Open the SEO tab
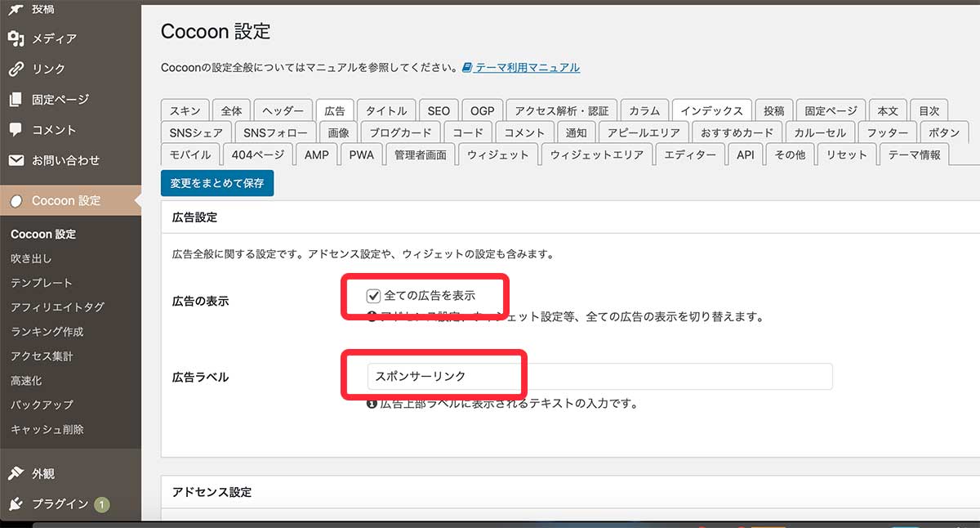The height and width of the screenshot is (528, 980). pyautogui.click(x=439, y=110)
